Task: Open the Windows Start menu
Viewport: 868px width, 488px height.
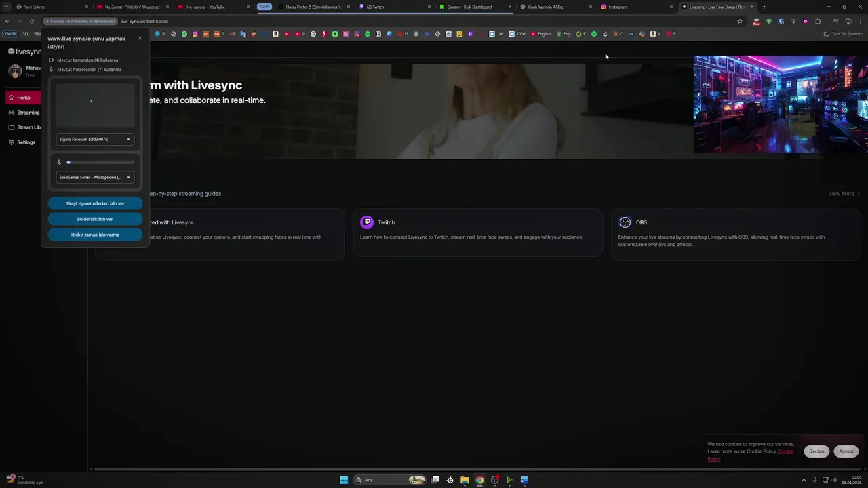Action: tap(344, 480)
